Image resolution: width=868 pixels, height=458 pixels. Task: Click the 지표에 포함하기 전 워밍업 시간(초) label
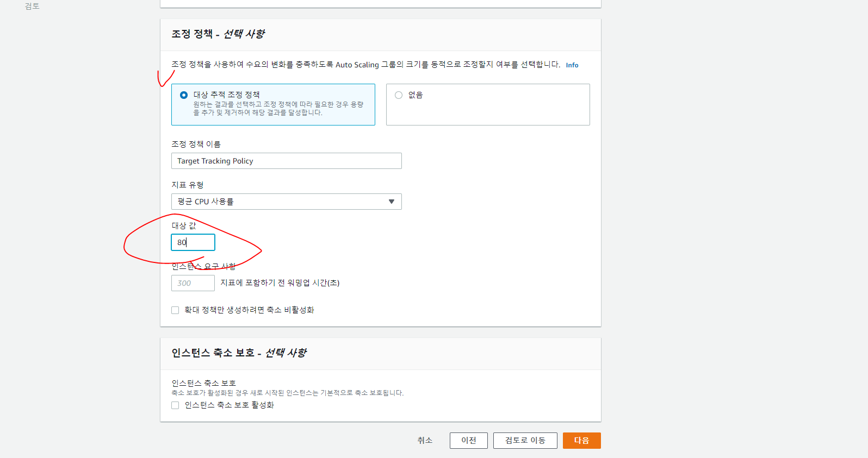click(x=280, y=283)
